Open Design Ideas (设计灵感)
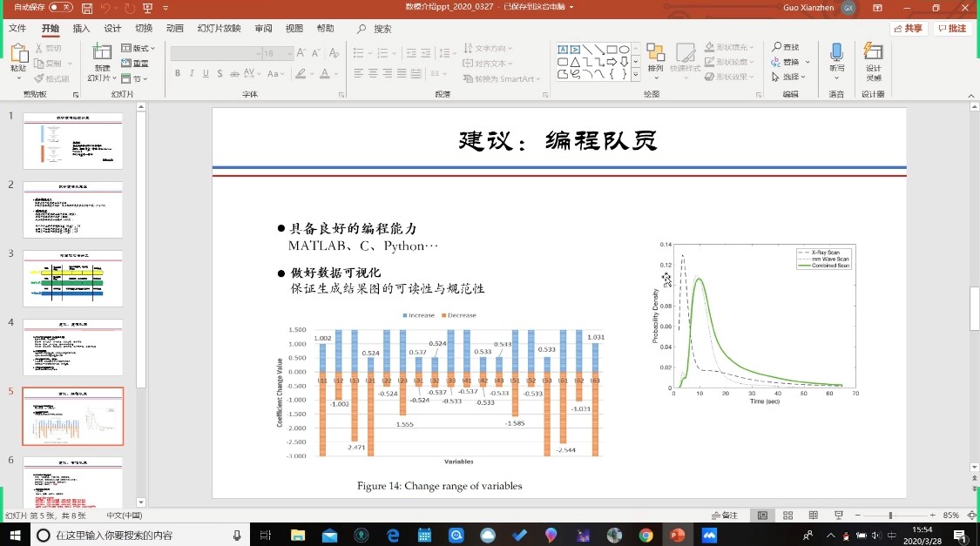The width and height of the screenshot is (980, 546). click(873, 57)
